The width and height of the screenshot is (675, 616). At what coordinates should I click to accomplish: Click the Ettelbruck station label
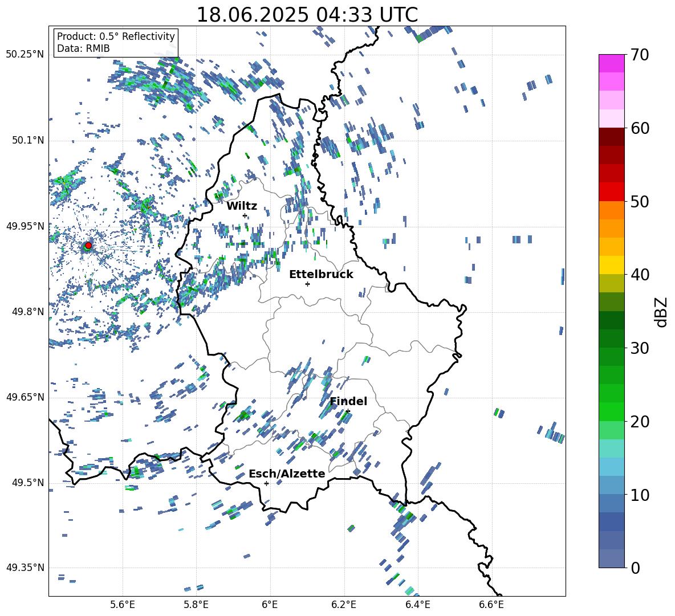pos(321,275)
